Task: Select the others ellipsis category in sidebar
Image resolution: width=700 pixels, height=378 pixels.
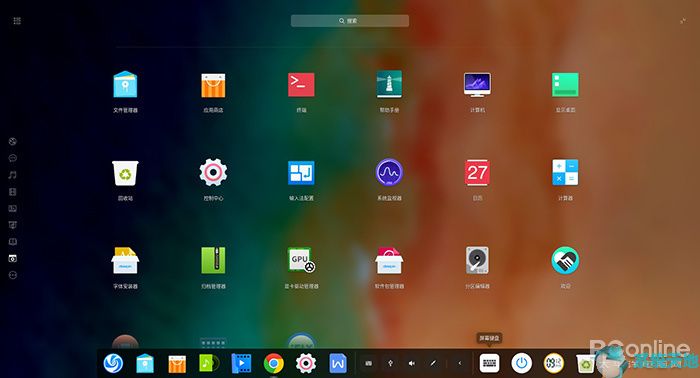Action: pos(12,275)
